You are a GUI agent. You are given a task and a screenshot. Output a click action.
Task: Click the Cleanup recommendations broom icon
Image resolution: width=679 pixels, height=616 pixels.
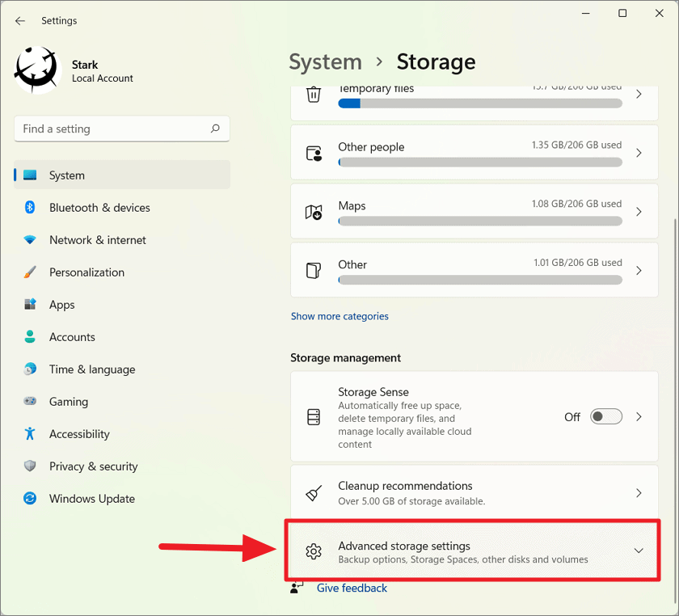(314, 492)
